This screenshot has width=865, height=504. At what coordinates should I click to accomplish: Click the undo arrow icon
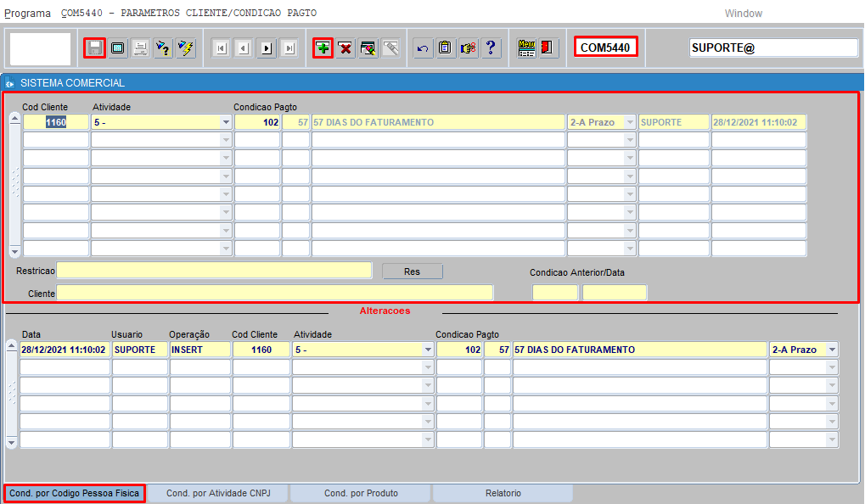[423, 48]
